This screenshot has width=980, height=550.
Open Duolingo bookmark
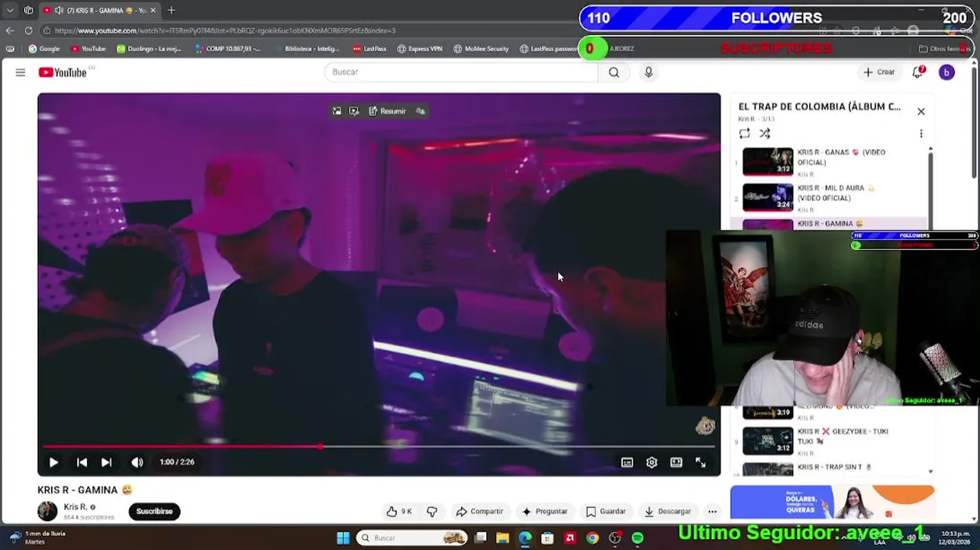150,49
